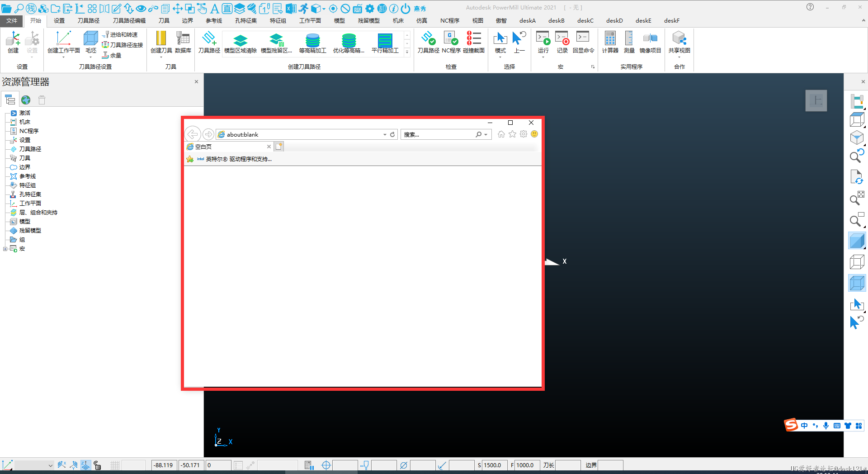Create a new workplane with 创建工作平面
The width and height of the screenshot is (868, 474).
point(64,42)
